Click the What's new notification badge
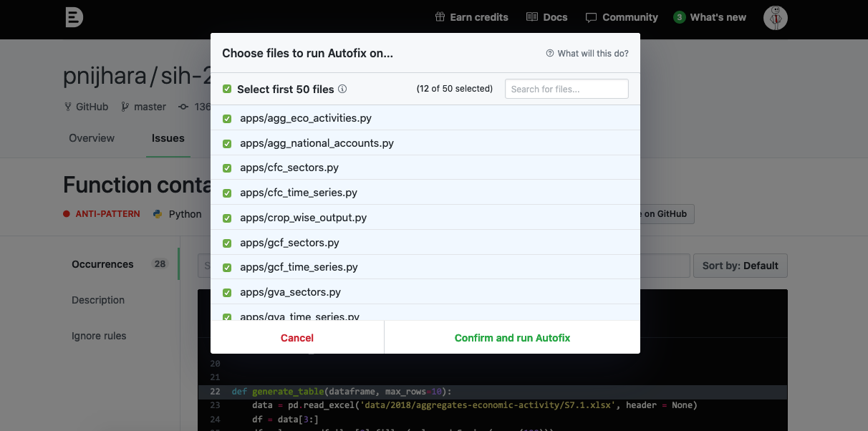The width and height of the screenshot is (868, 431). 679,17
